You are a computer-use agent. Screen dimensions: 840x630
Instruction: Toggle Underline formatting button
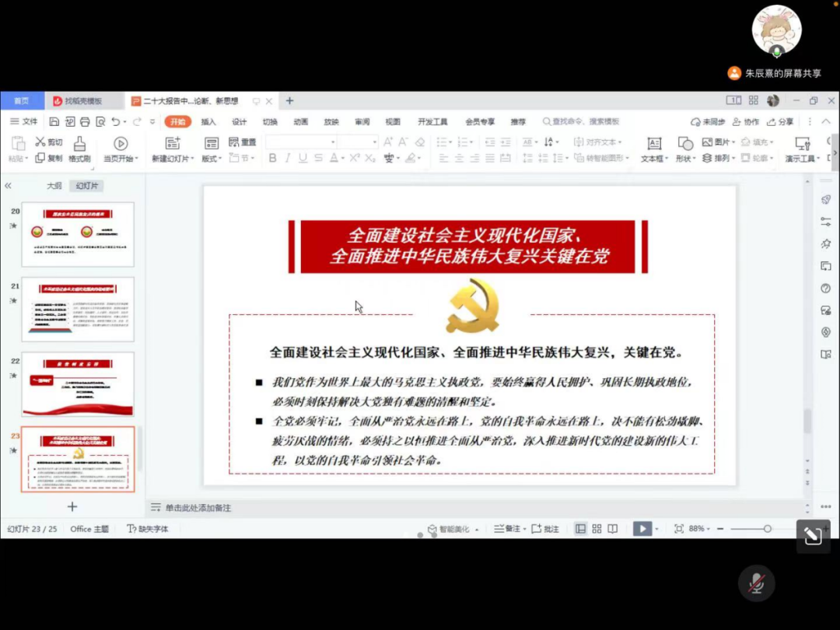303,158
